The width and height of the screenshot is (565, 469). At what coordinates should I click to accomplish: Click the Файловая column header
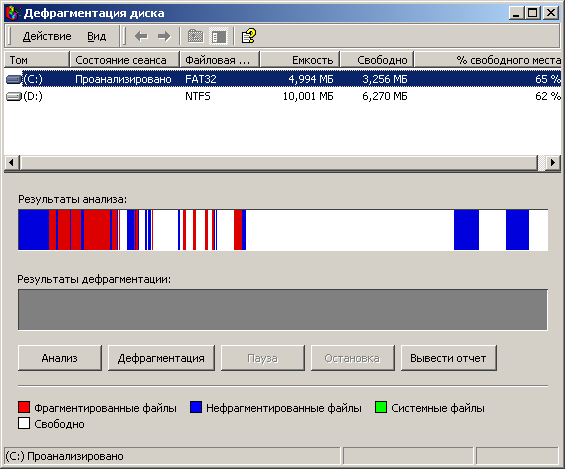(219, 60)
